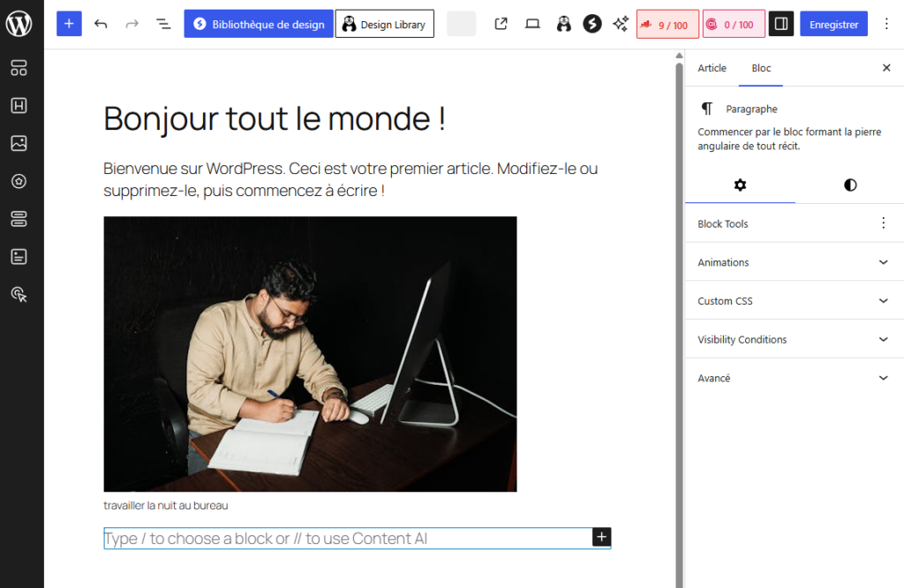Select the stacked rows icon in sidebar
Viewport: 904px width, 588px height.
coord(19,219)
